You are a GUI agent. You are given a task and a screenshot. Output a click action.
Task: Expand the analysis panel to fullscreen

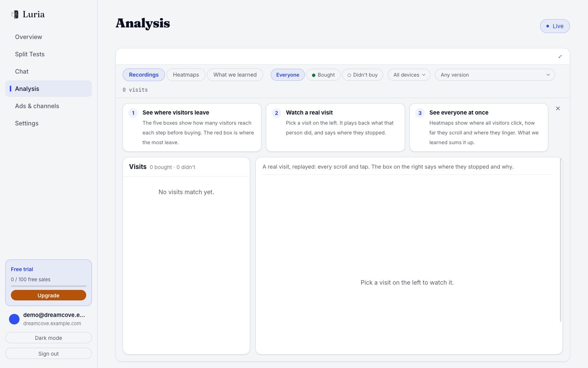click(x=560, y=57)
